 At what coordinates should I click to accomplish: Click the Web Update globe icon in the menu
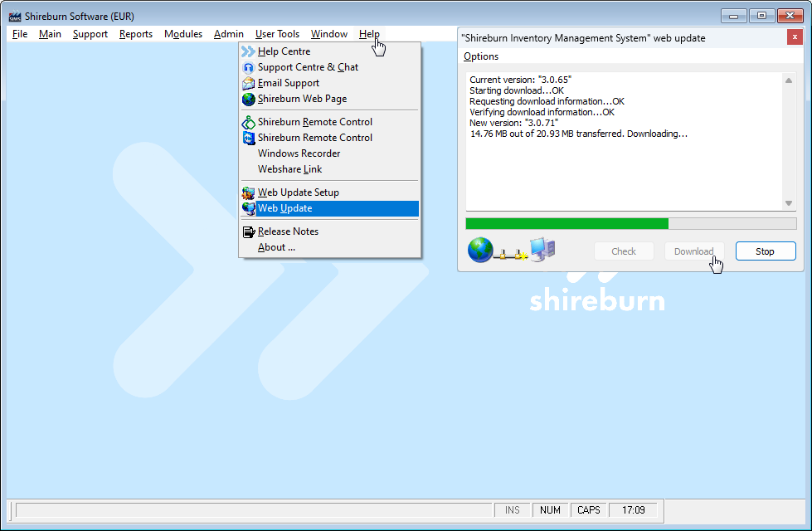click(249, 208)
